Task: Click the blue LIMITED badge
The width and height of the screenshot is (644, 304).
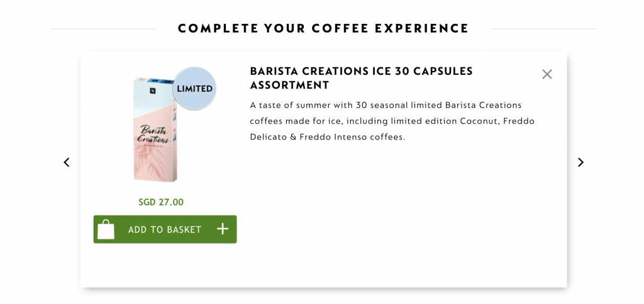Action: [x=194, y=89]
